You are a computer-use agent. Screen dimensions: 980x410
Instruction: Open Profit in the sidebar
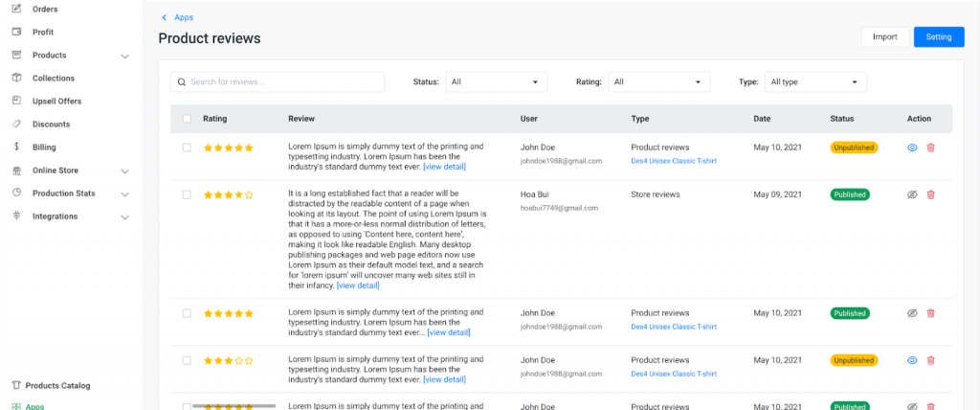(x=43, y=32)
